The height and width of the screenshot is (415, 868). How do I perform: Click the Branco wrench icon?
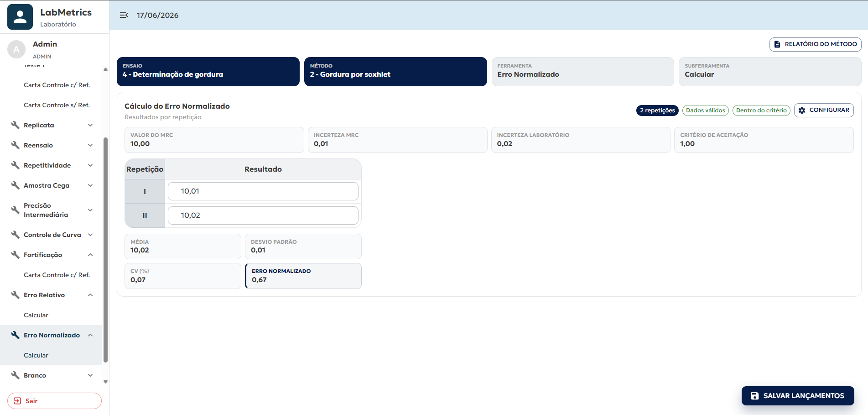click(x=15, y=375)
